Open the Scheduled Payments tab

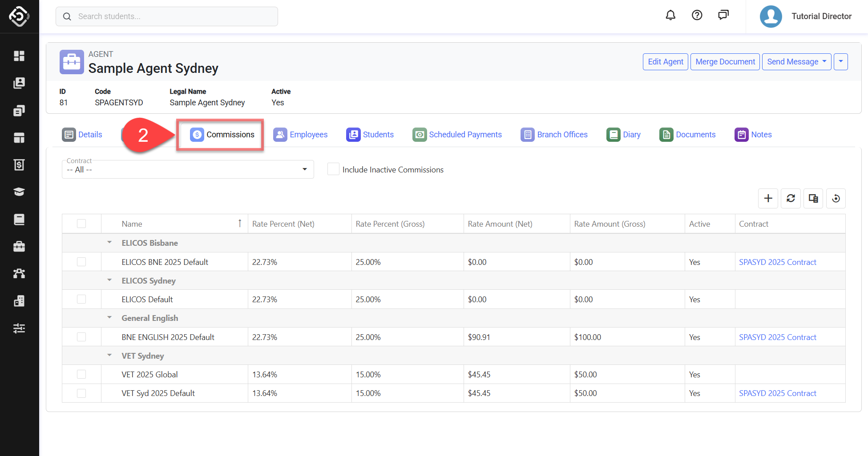click(x=457, y=135)
